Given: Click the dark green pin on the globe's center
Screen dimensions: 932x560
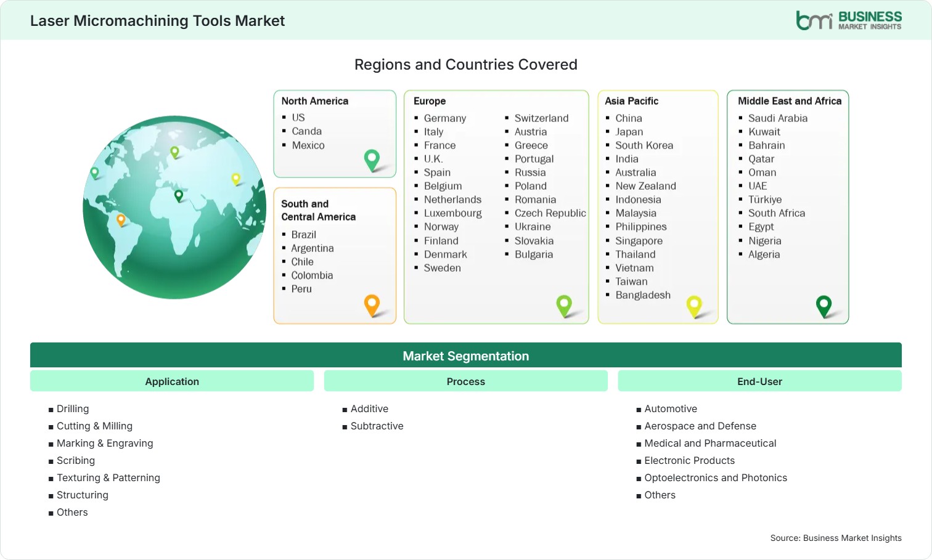Looking at the screenshot, I should click(x=179, y=196).
